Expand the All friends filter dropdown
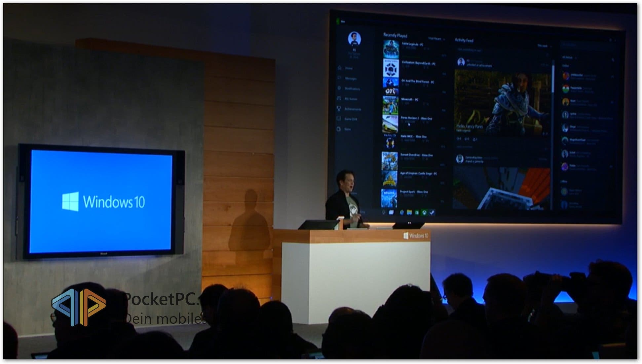Screen dimensions: 642x364 569,57
